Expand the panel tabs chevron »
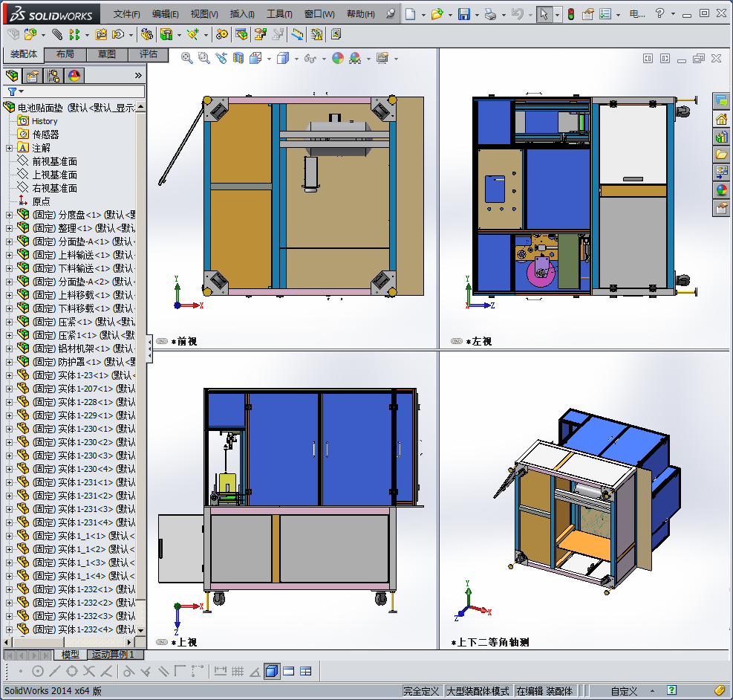 tap(138, 76)
